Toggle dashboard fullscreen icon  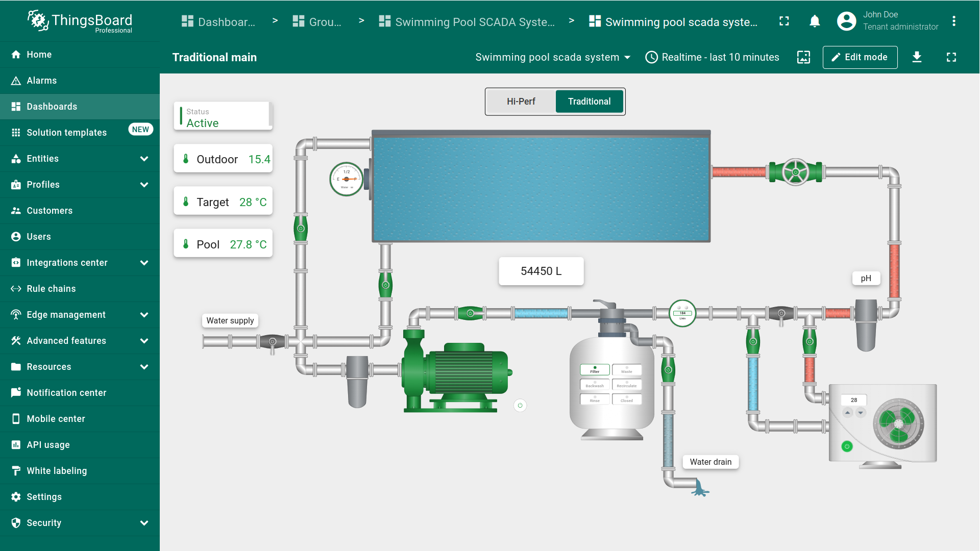(x=951, y=57)
